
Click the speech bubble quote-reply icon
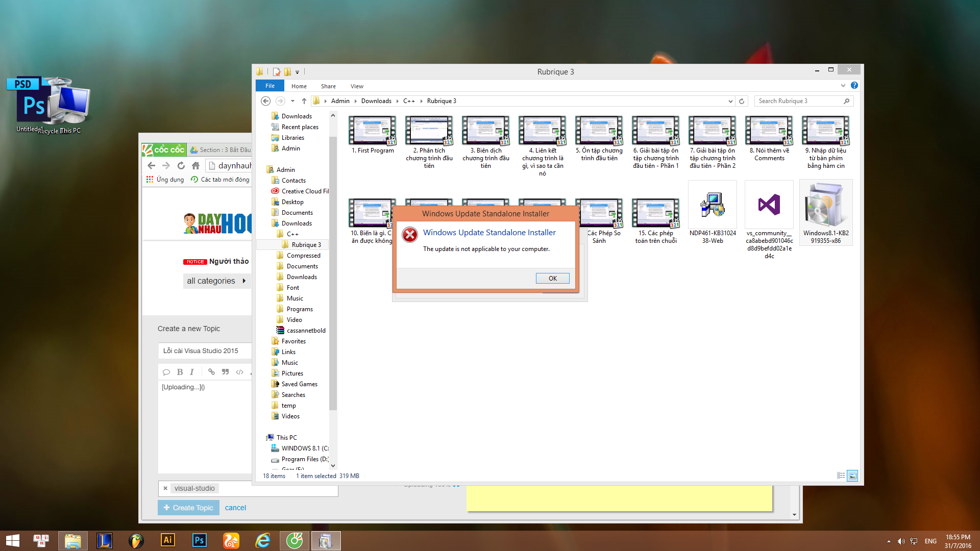166,372
